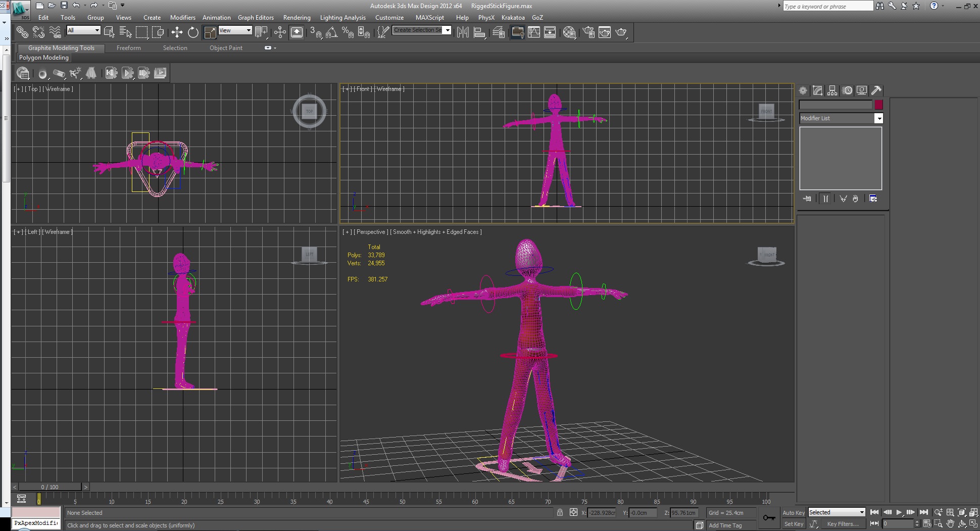Toggle Absolute/Offset transform type-in mode
The width and height of the screenshot is (980, 531).
tap(573, 512)
